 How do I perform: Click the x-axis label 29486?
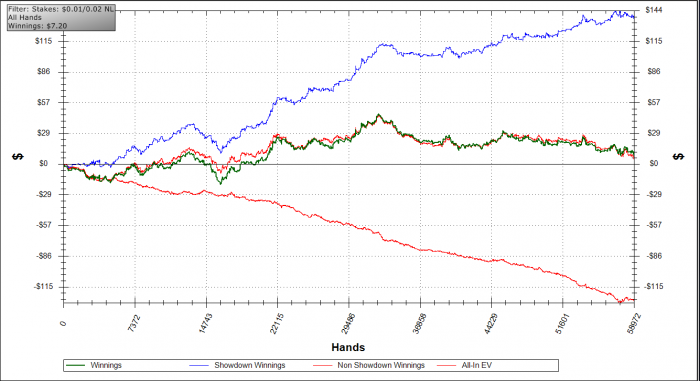pos(347,325)
